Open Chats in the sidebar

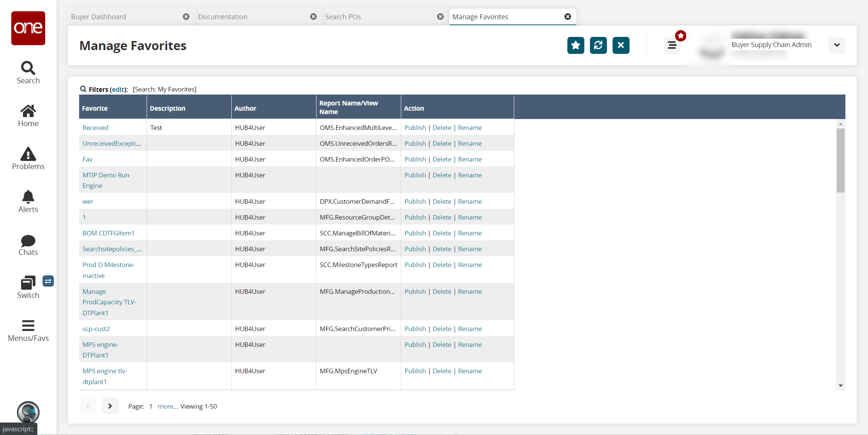(28, 245)
